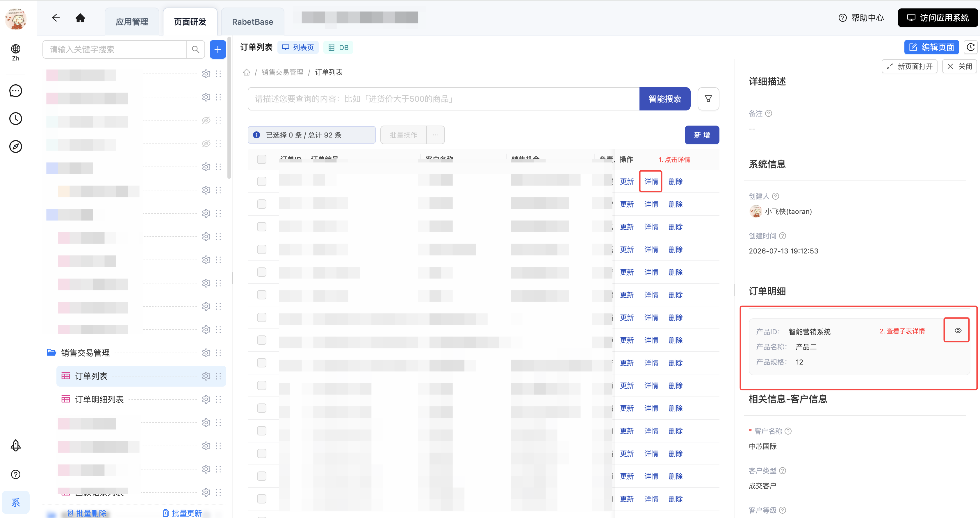
Task: Open the filter funnel icon
Action: pyautogui.click(x=708, y=99)
